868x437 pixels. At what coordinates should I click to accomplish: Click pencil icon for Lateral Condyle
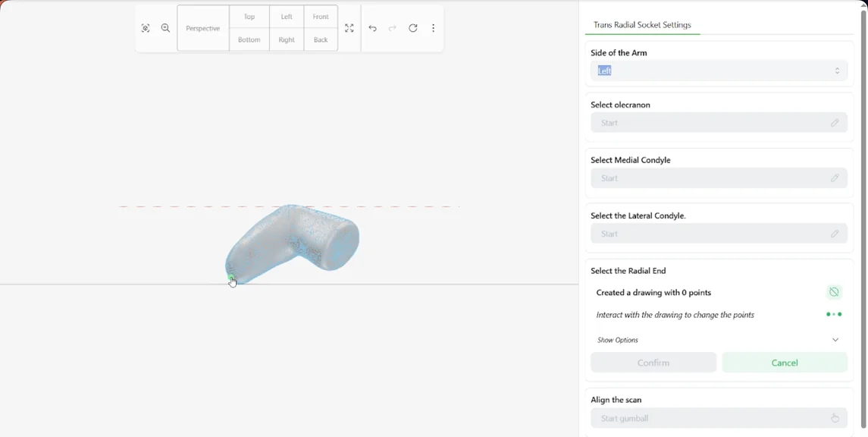pyautogui.click(x=835, y=233)
